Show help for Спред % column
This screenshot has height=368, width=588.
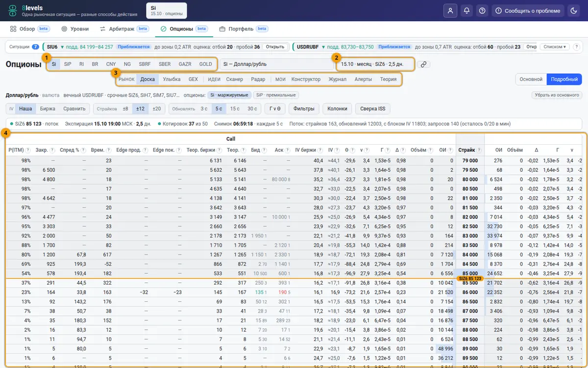click(x=84, y=150)
